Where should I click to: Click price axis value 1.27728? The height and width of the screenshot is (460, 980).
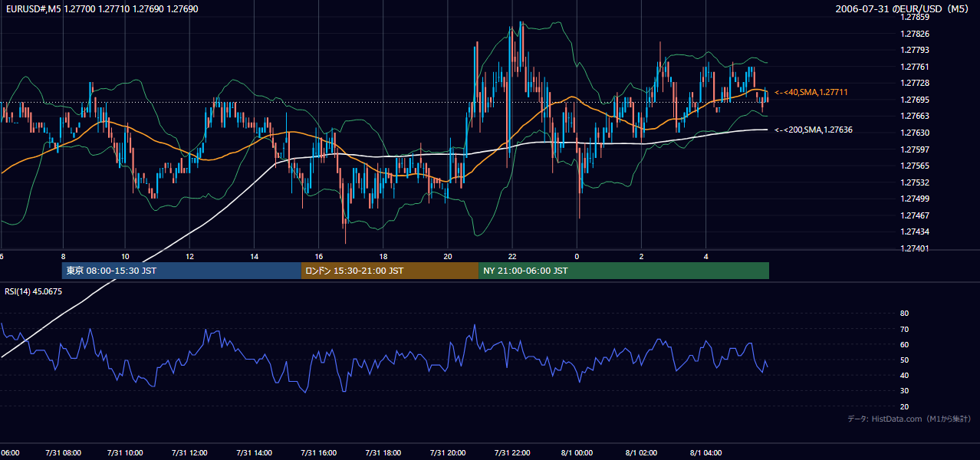(915, 83)
